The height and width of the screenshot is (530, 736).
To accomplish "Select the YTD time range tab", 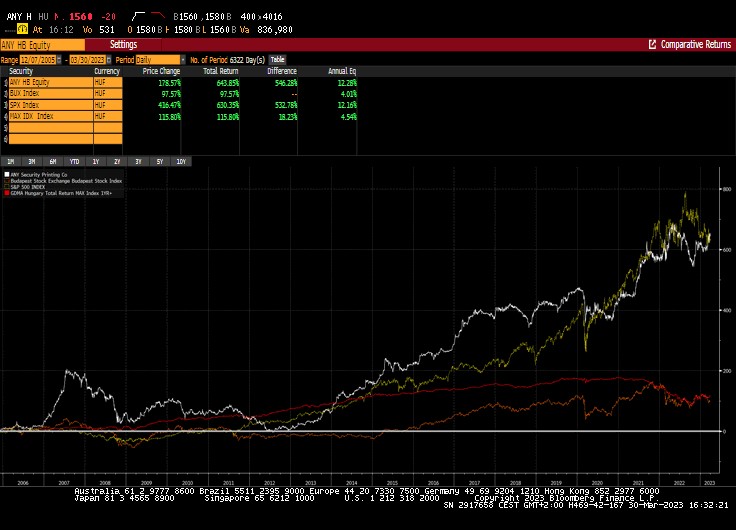I will [74, 161].
